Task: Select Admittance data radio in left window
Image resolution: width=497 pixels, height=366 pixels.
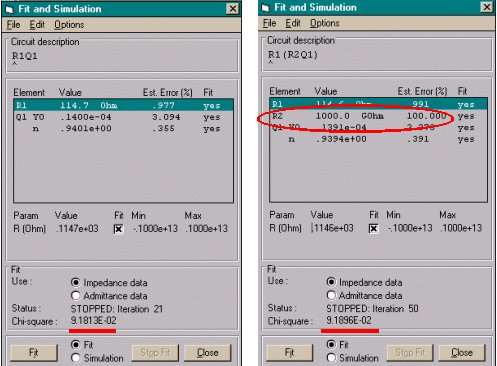Action: click(76, 296)
